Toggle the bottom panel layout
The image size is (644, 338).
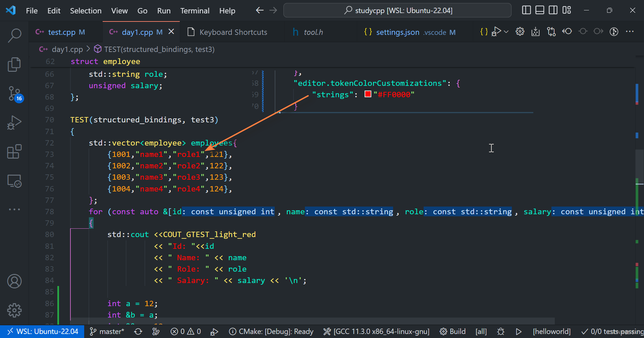coord(540,10)
